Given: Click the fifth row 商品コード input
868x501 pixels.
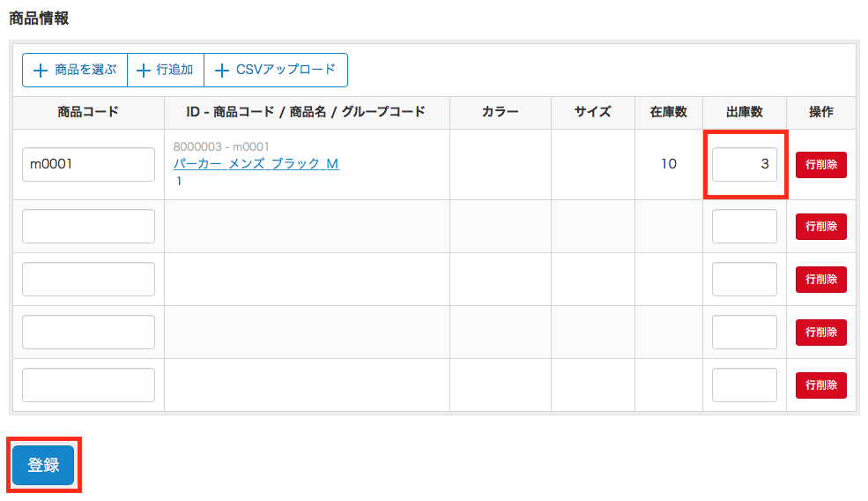Looking at the screenshot, I should click(88, 385).
